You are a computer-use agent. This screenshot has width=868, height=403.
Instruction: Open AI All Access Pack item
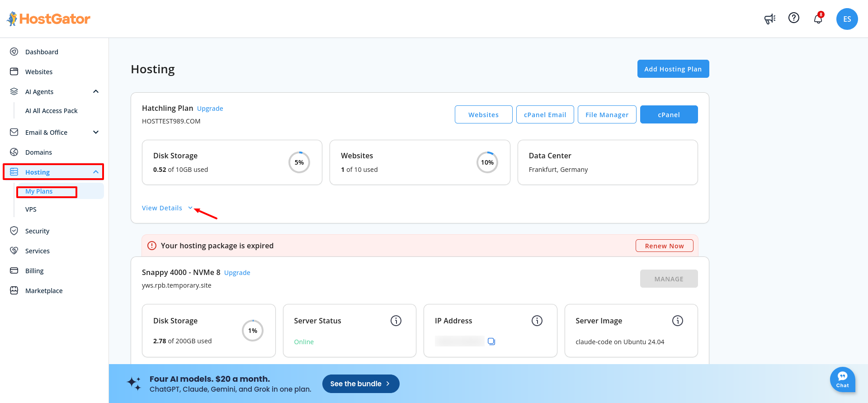pyautogui.click(x=52, y=111)
